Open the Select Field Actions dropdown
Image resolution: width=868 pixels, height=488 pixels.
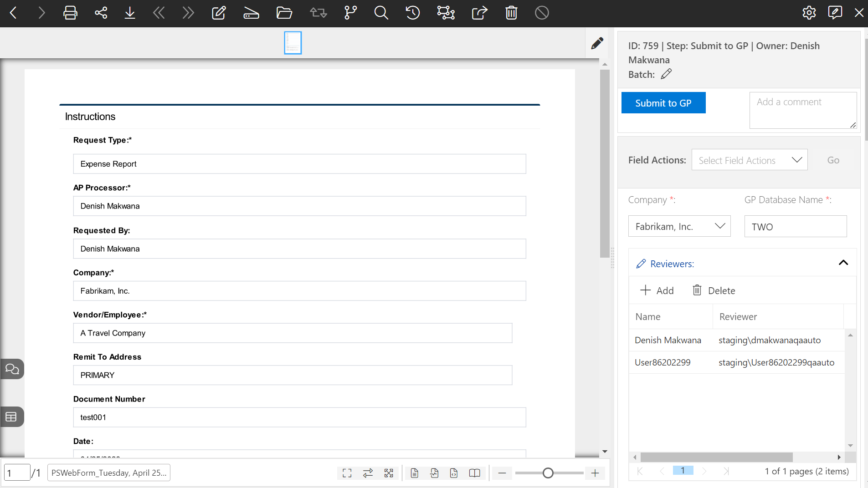tap(750, 160)
